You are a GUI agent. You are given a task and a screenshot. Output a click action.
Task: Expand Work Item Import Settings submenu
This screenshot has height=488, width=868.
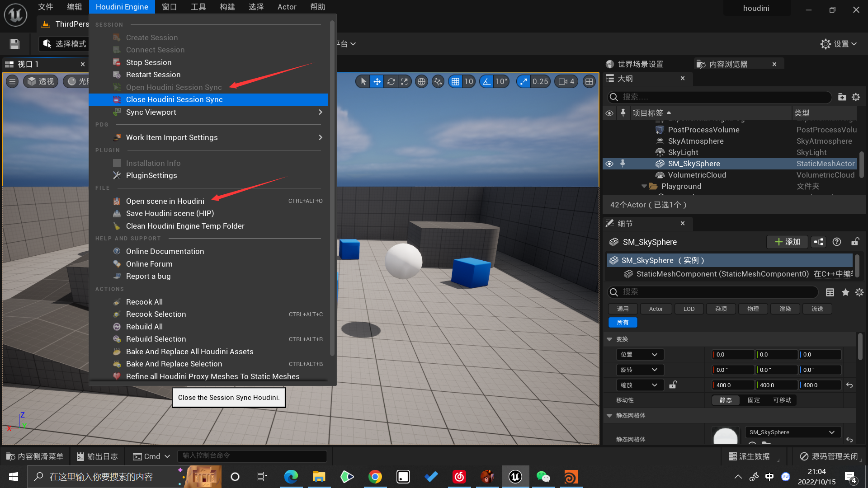208,137
